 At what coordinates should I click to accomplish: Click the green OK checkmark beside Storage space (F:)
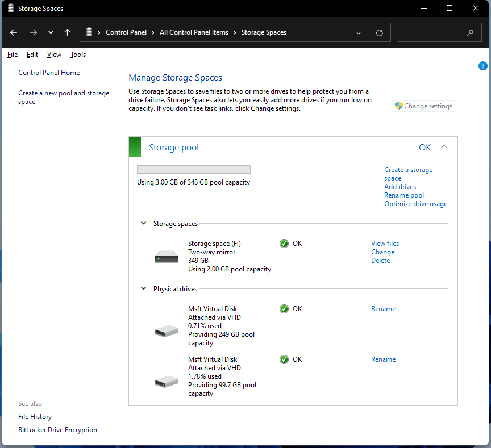pyautogui.click(x=284, y=243)
